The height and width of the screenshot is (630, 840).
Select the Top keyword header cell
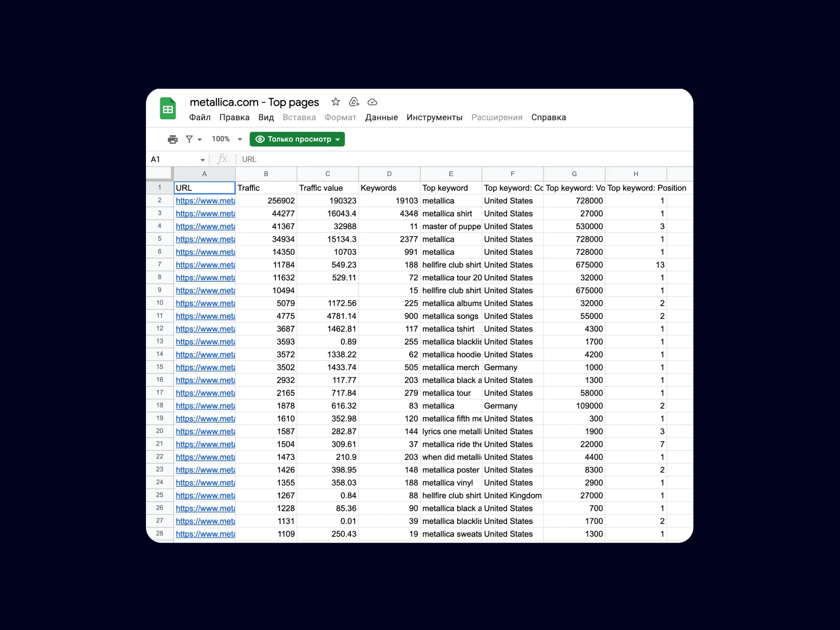click(x=451, y=188)
